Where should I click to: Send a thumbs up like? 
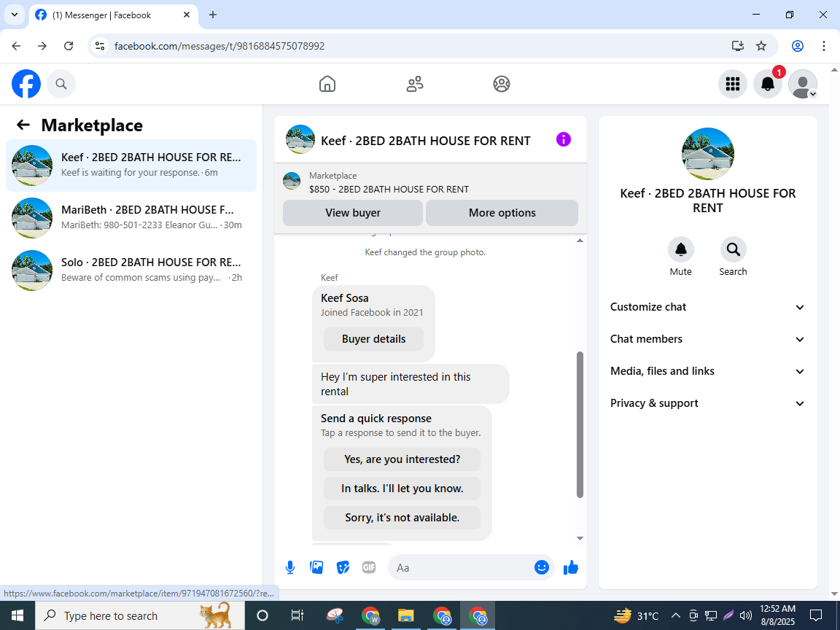click(571, 567)
